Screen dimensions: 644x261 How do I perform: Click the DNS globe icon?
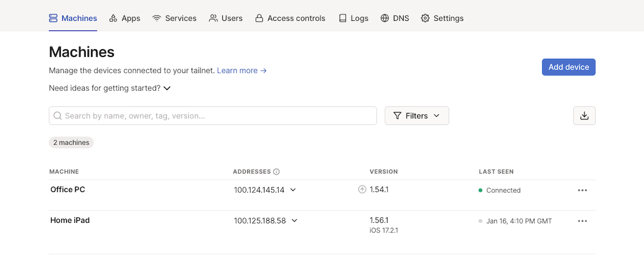click(x=385, y=18)
